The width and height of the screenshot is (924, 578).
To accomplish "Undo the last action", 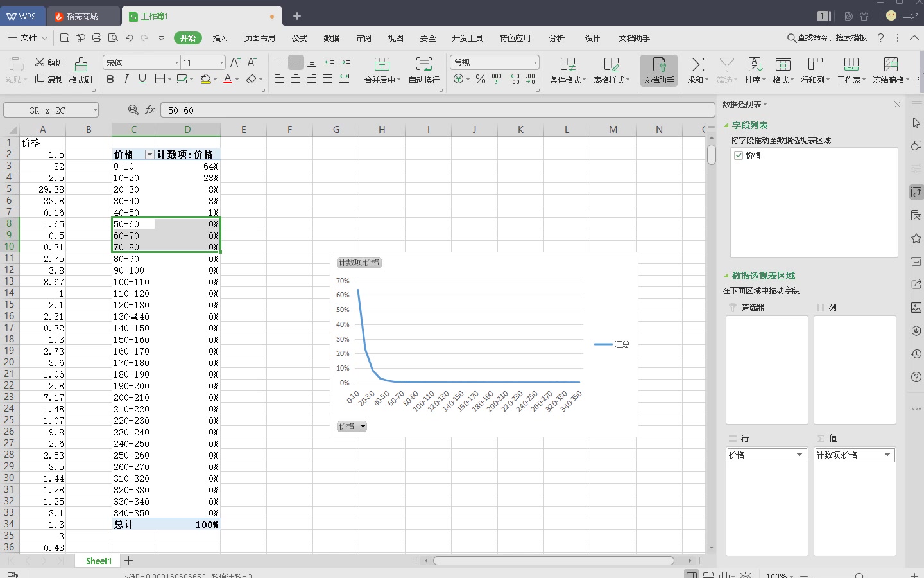I will pos(129,38).
